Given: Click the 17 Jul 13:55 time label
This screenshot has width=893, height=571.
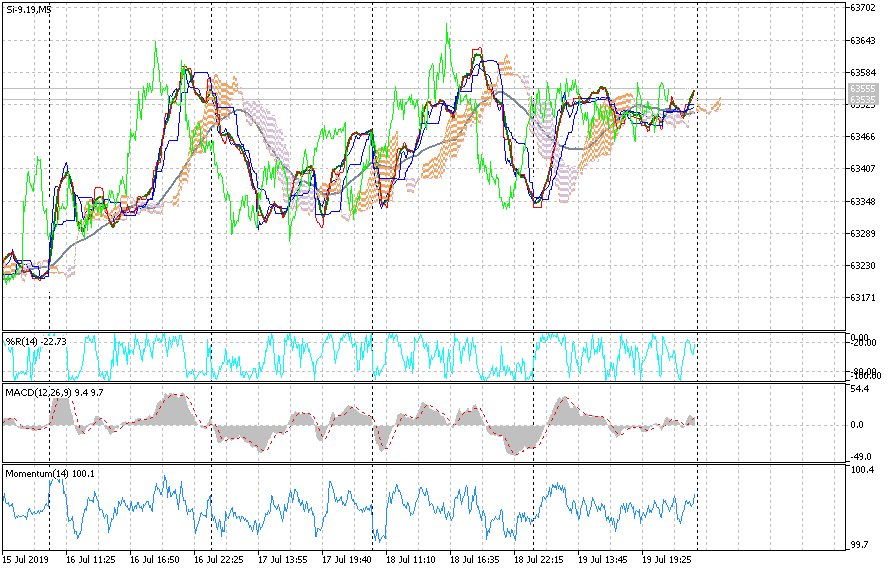Looking at the screenshot, I should (x=282, y=561).
